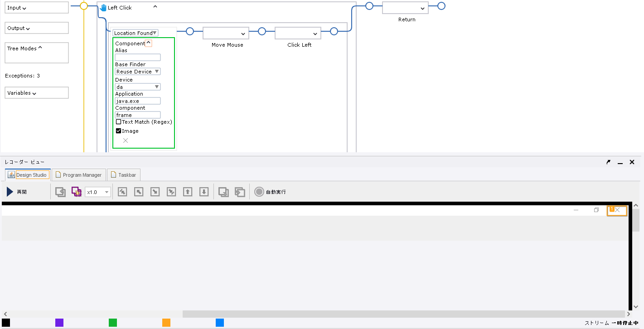Screen dimensions: 644x329
Task: Click the Application field containing java.exe
Action: (138, 101)
